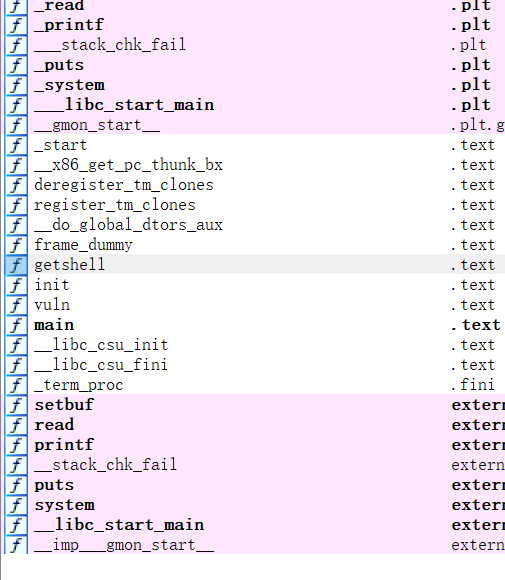Select the __imp___gmon_start__ entry
This screenshot has width=505, height=580.
(255, 544)
